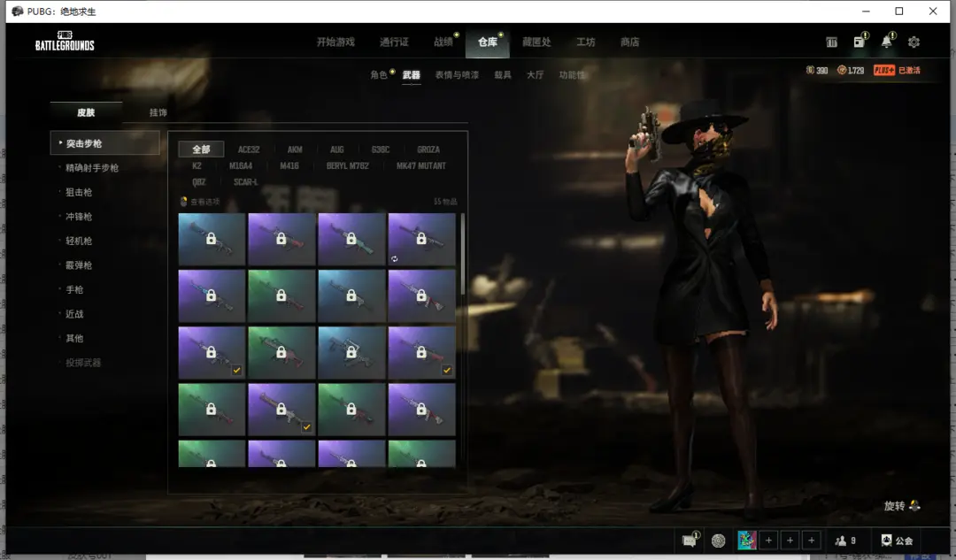The width and height of the screenshot is (956, 560).
Task: Invite a teammate with the third plus slot
Action: click(x=811, y=541)
